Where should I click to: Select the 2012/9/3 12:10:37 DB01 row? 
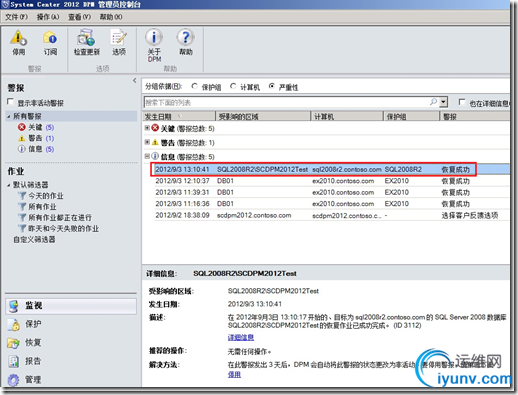331,181
